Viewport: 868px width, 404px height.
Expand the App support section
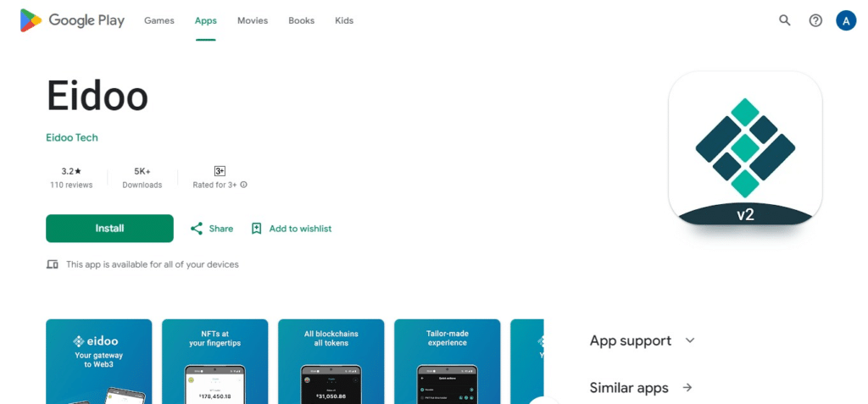tap(643, 340)
